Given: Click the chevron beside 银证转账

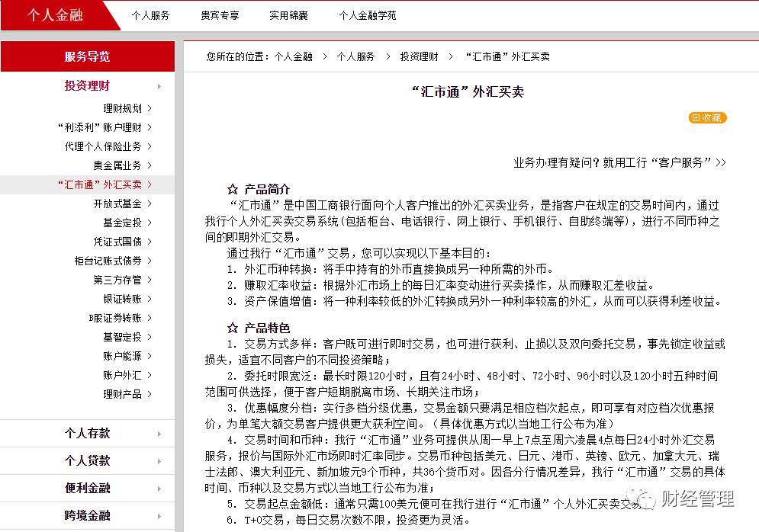Looking at the screenshot, I should (150, 299).
